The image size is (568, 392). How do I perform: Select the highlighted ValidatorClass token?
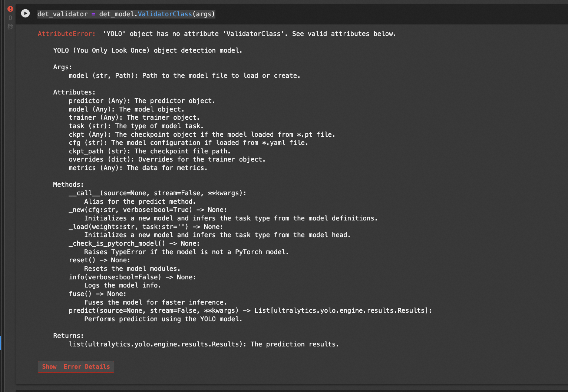click(x=165, y=14)
